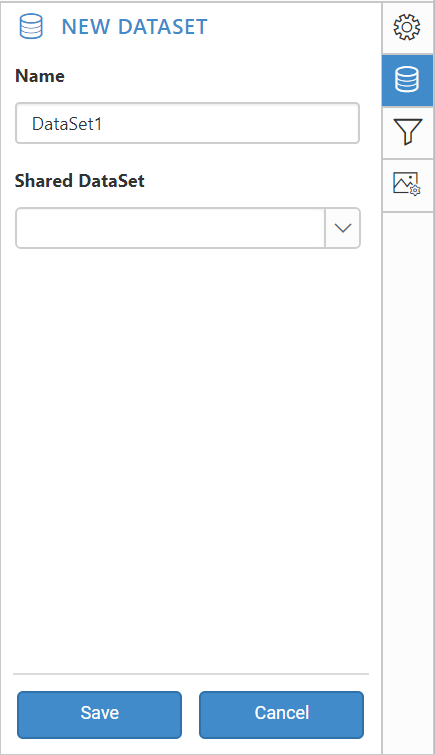Viewport: 435px width, 755px height.
Task: Expand the Shared DataSet dropdown arrow
Action: (343, 228)
